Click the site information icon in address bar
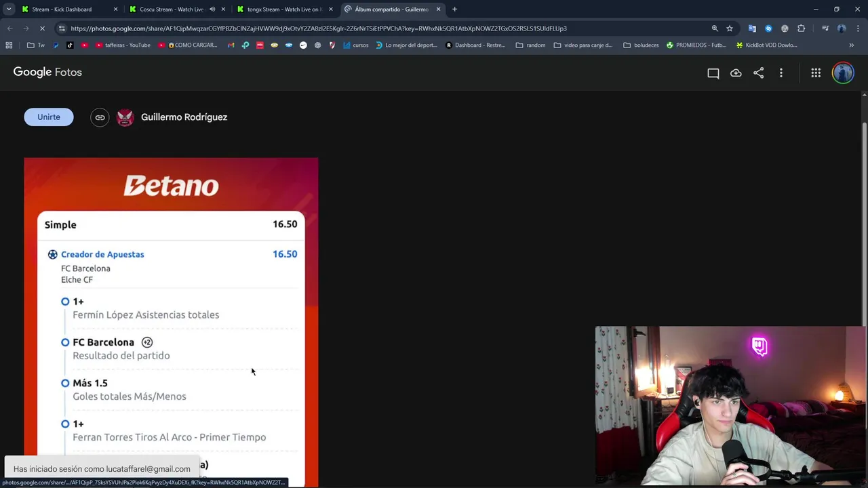The height and width of the screenshot is (488, 868). click(x=62, y=28)
